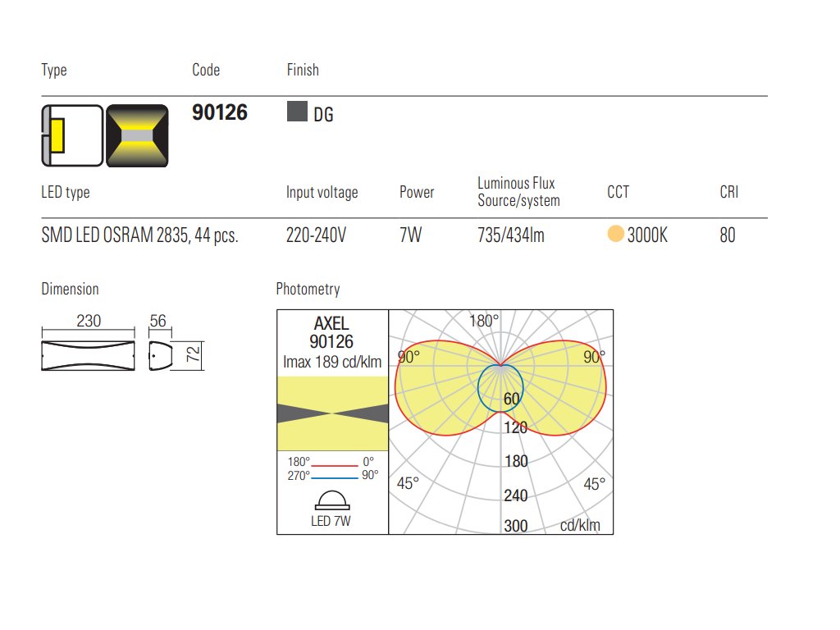Click the AXEL product name in photometry box
The image size is (840, 630).
point(331,323)
